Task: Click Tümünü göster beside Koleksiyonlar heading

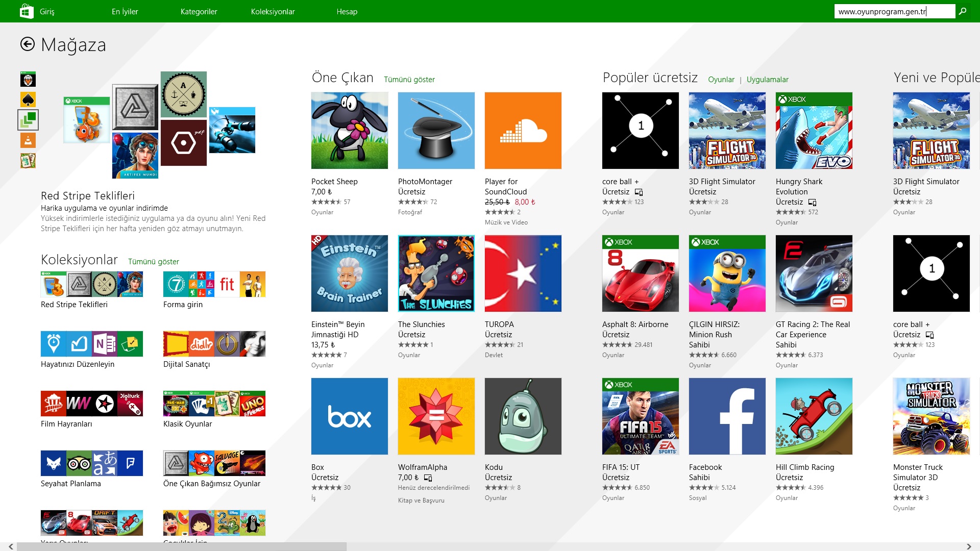Action: [154, 262]
